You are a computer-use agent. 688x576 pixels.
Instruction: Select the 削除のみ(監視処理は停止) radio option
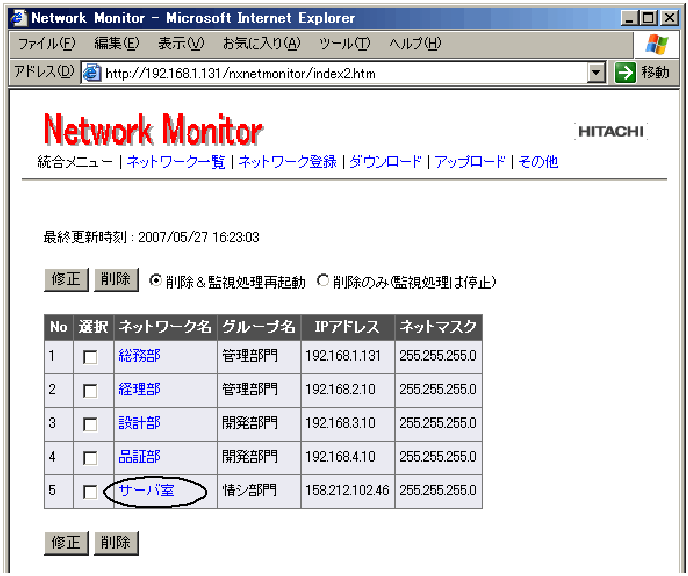[323, 280]
